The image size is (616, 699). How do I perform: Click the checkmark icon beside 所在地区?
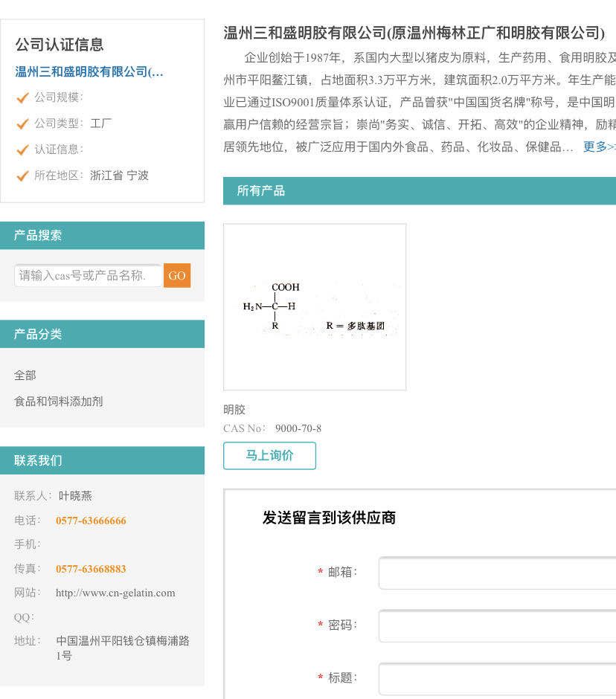pos(22,176)
